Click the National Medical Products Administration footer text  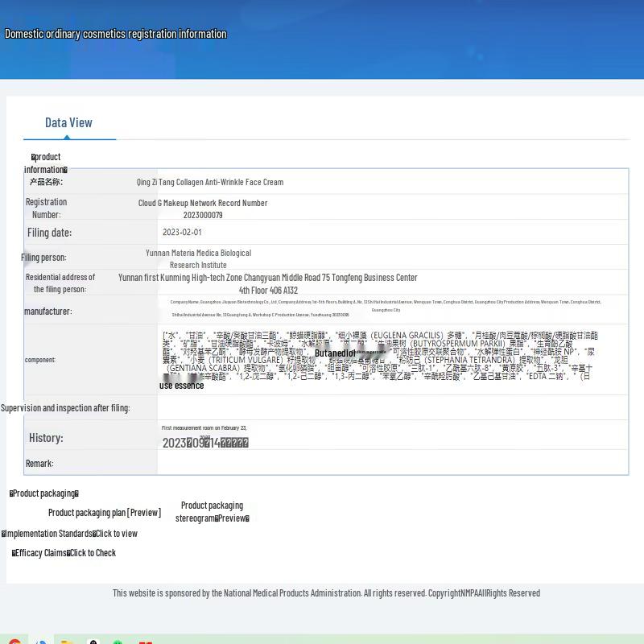(x=326, y=593)
